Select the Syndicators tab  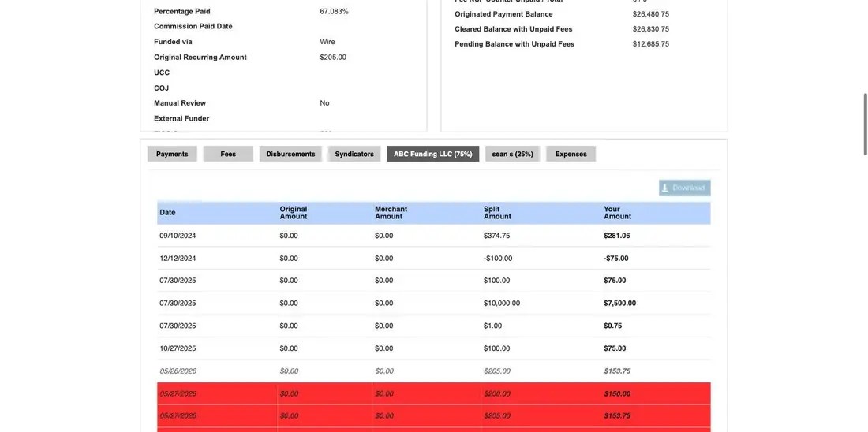[x=354, y=154]
